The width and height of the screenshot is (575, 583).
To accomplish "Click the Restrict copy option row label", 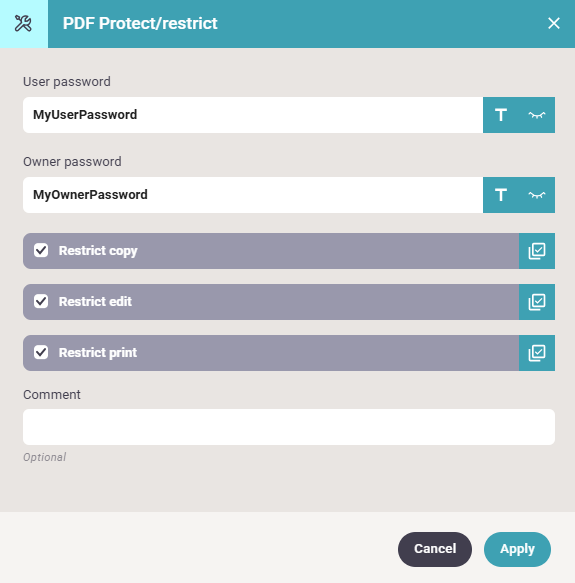I will (98, 251).
